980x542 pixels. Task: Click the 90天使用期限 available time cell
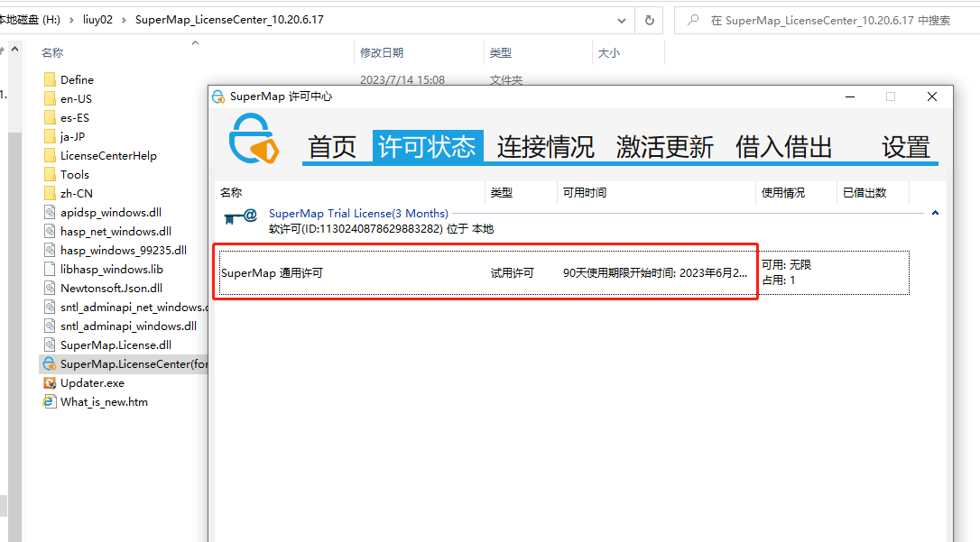pos(655,273)
